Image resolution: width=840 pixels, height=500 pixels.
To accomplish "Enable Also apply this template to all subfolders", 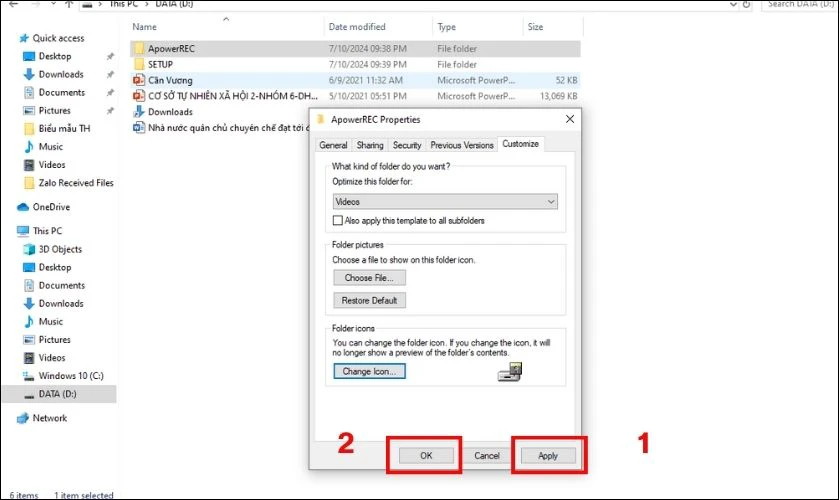I will [338, 220].
